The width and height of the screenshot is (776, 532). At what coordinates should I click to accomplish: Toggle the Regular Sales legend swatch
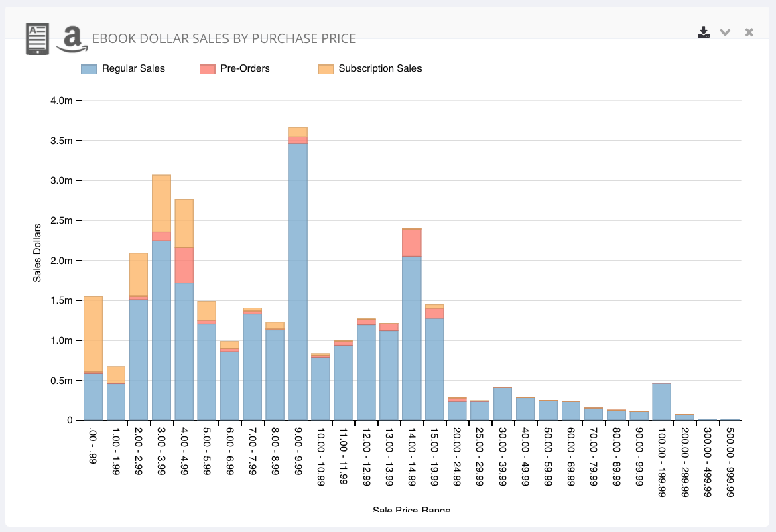(x=89, y=68)
